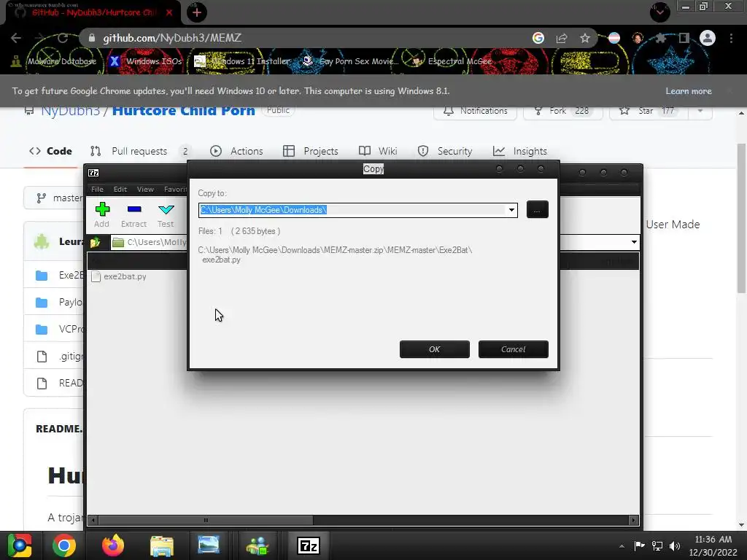Open Chrome tab search dropdown

[x=659, y=12]
